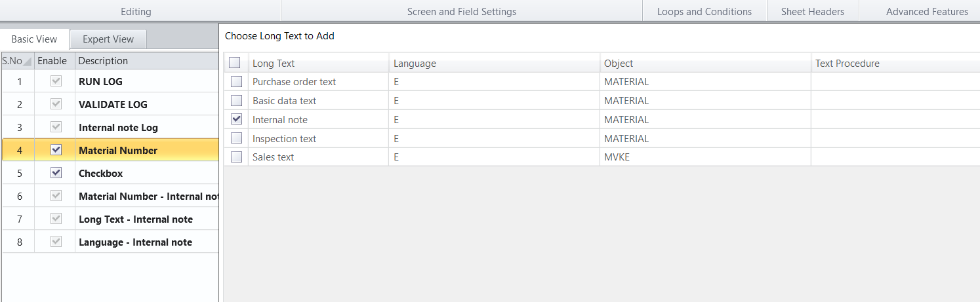The width and height of the screenshot is (980, 302).
Task: Disable the Material Number row Enable checkbox
Action: [x=56, y=150]
